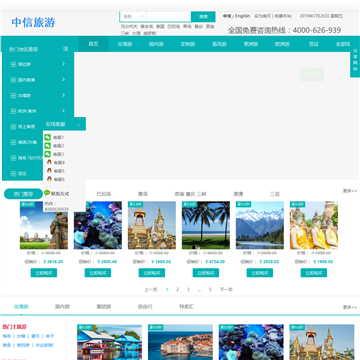Open 出境游 in the top navigation
This screenshot has width=360, height=360.
click(x=125, y=44)
